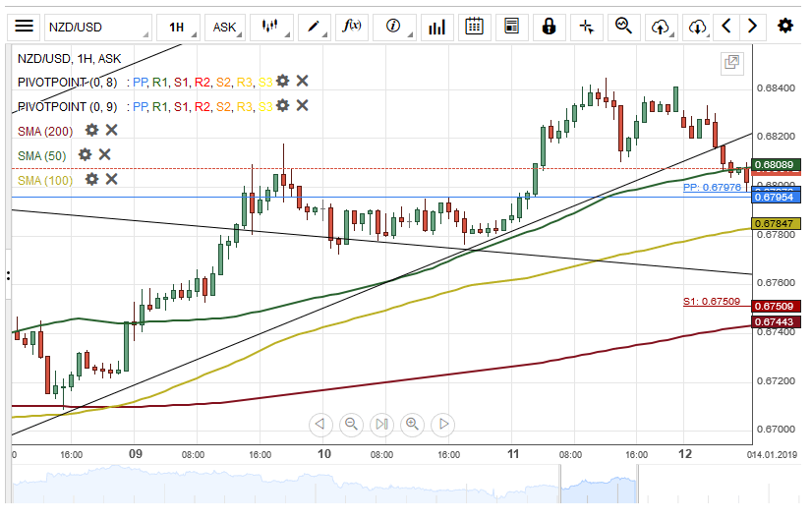This screenshot has width=812, height=519.
Task: Open settings for SMA (200) indicator
Action: click(x=91, y=130)
